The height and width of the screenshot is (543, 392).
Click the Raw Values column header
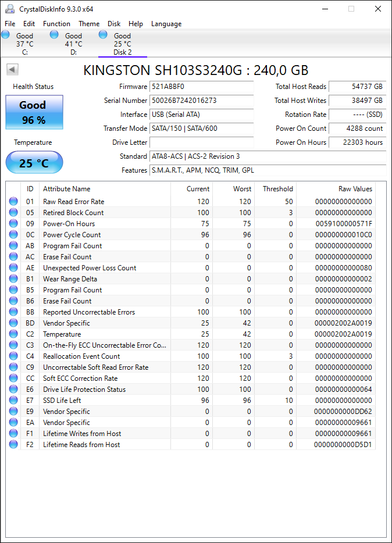(336, 189)
